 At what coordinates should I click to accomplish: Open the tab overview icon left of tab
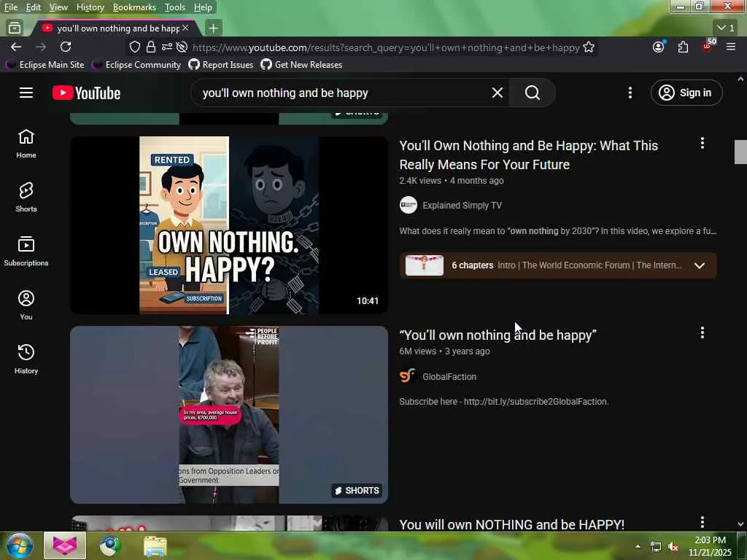(15, 28)
